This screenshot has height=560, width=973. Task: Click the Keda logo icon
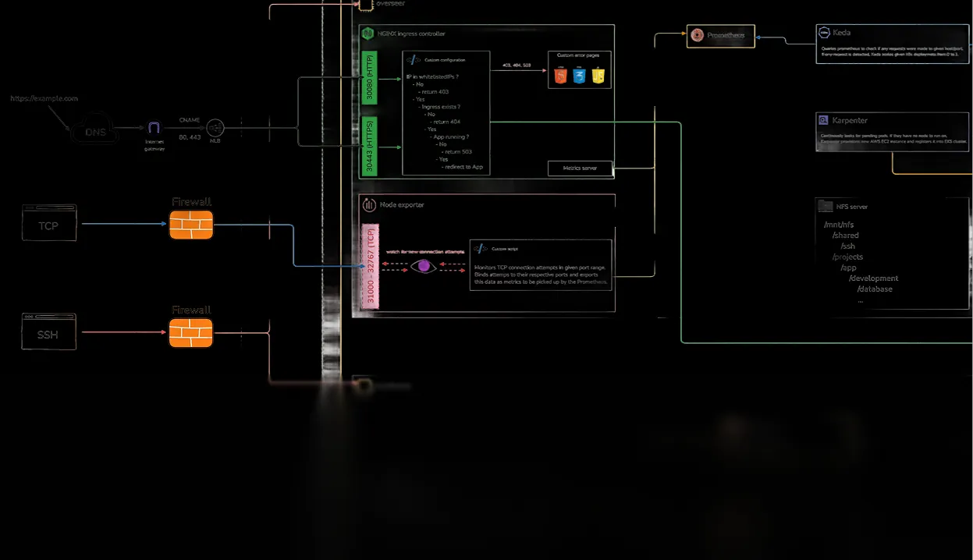[823, 33]
